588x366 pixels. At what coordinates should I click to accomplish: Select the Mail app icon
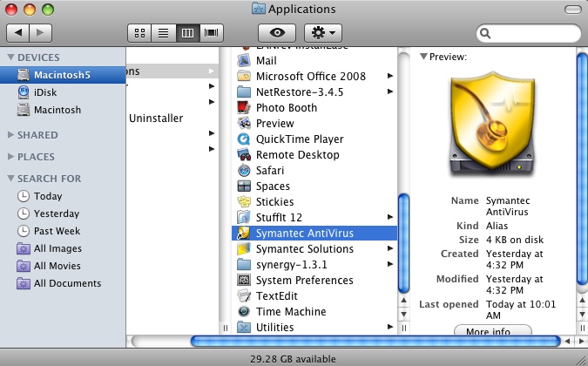244,60
